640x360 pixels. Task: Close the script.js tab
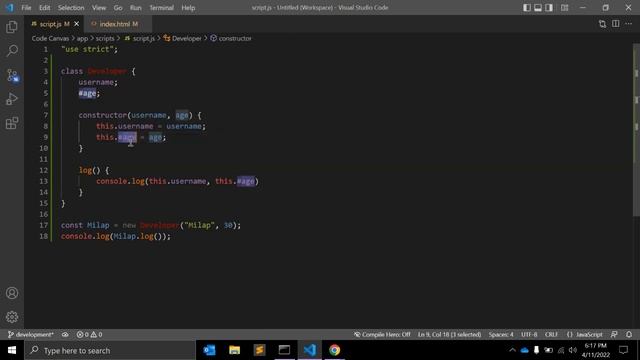coord(76,24)
